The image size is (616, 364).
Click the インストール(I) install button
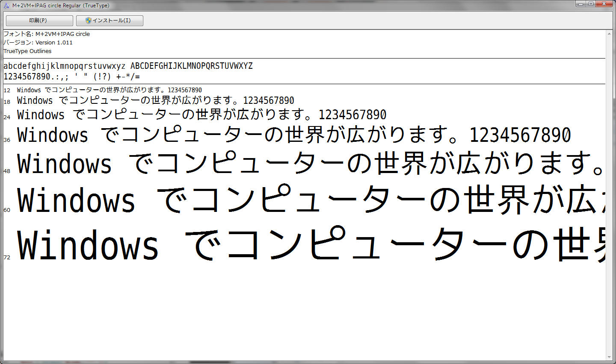pos(110,21)
